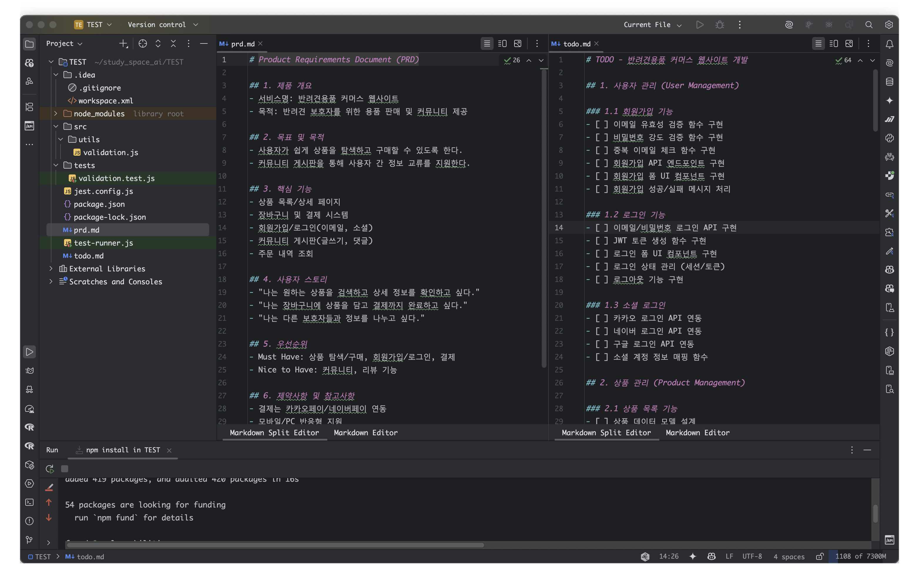Collapse the tests folder

[56, 165]
